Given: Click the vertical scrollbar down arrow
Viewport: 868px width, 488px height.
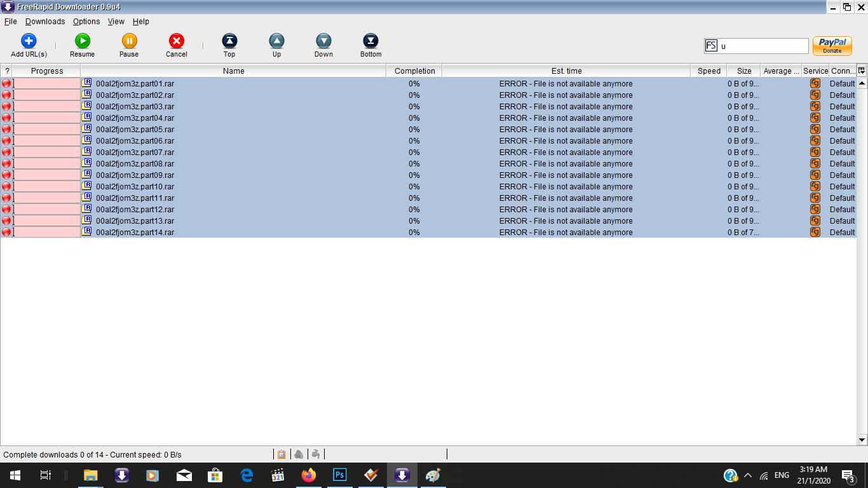Looking at the screenshot, I should pyautogui.click(x=862, y=440).
